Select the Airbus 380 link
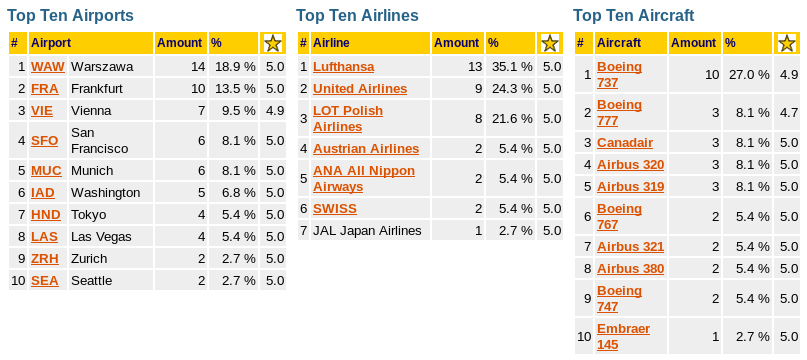807x360 pixels. (x=630, y=269)
